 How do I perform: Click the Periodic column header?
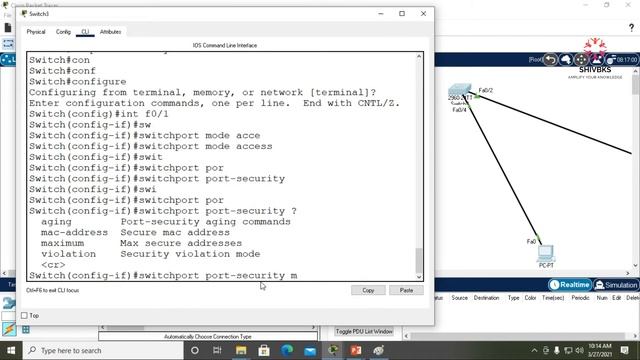pos(580,298)
